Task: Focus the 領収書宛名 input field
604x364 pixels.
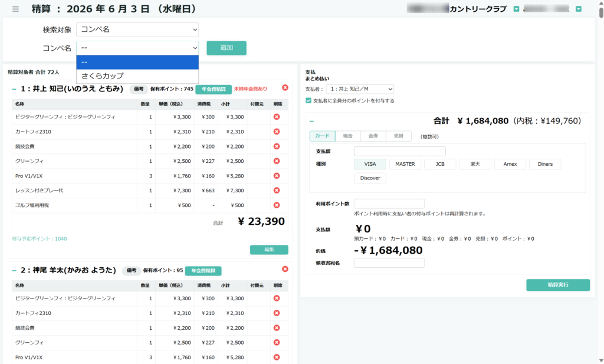Action: tap(389, 263)
